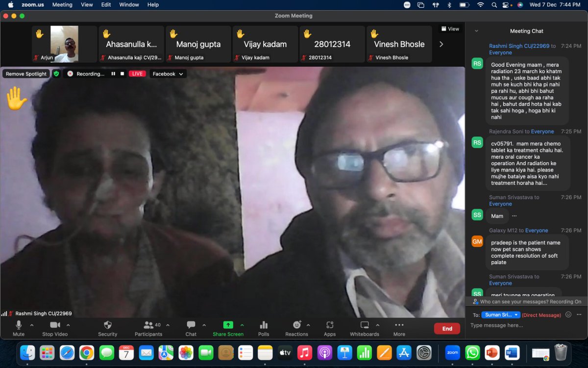Expand the arrow beside Whiteboards
The height and width of the screenshot is (368, 588).
coord(377,325)
